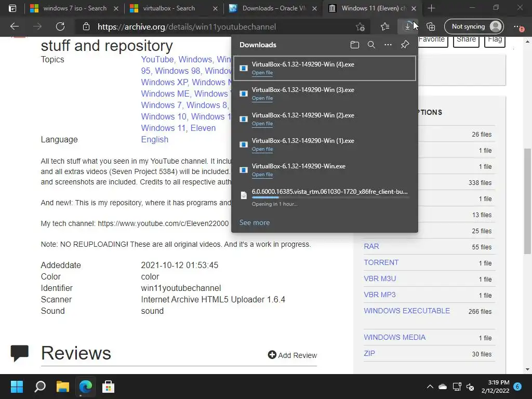Image resolution: width=532 pixels, height=399 pixels.
Task: Open file VirtualBox Win (3).exe
Action: [262, 98]
